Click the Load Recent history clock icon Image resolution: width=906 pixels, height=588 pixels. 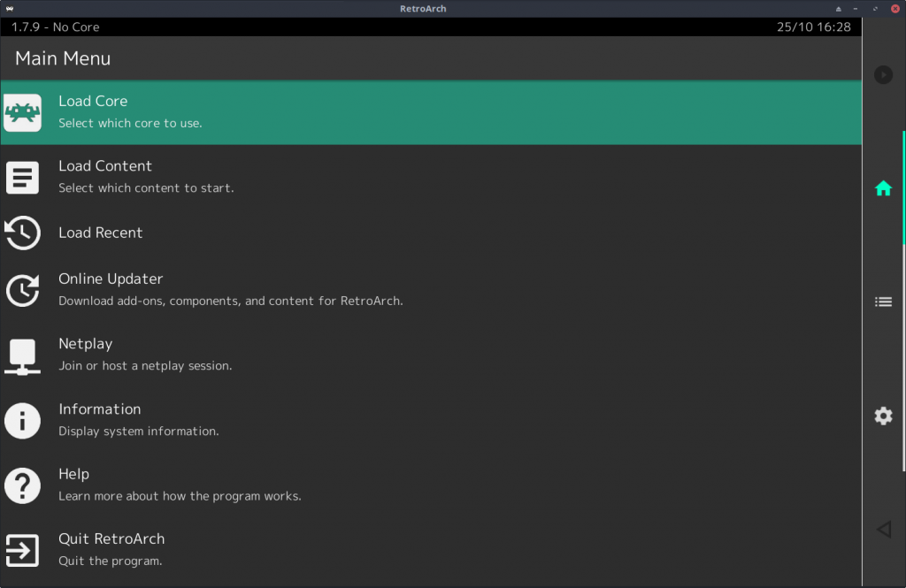[22, 233]
